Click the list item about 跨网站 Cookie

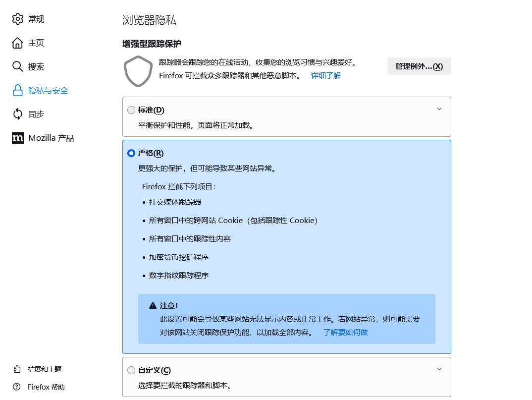[x=233, y=221]
